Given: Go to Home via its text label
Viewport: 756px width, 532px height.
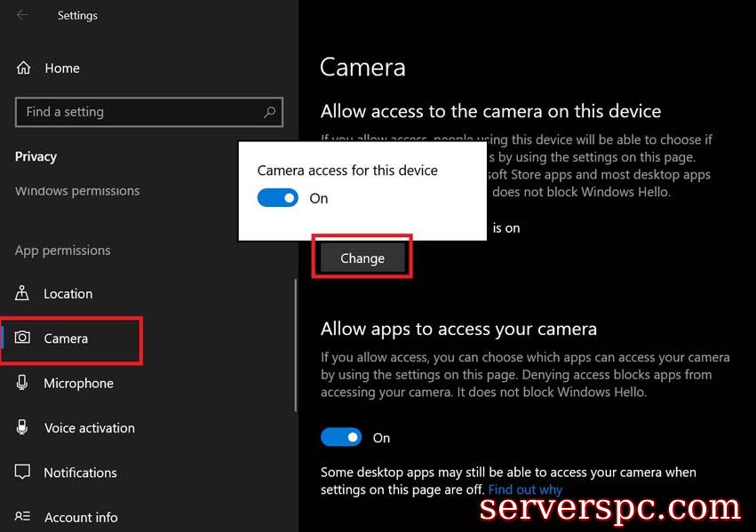Looking at the screenshot, I should click(x=62, y=68).
